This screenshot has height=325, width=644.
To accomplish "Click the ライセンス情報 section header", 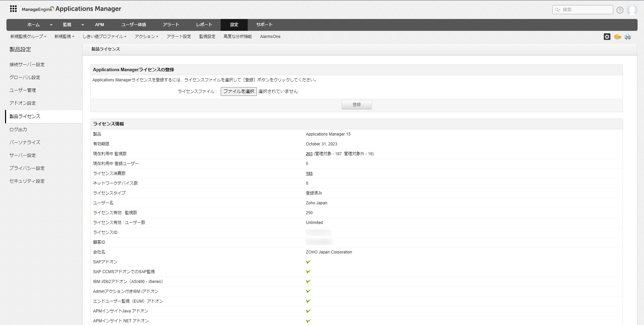I will 109,124.
